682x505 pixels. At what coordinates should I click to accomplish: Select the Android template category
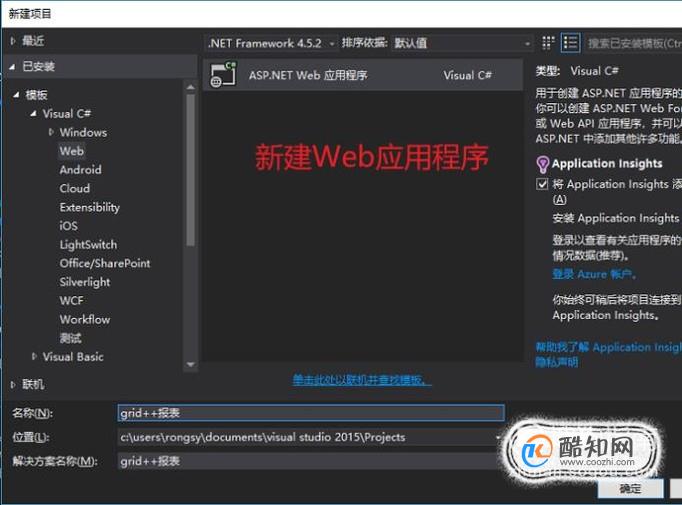[80, 170]
